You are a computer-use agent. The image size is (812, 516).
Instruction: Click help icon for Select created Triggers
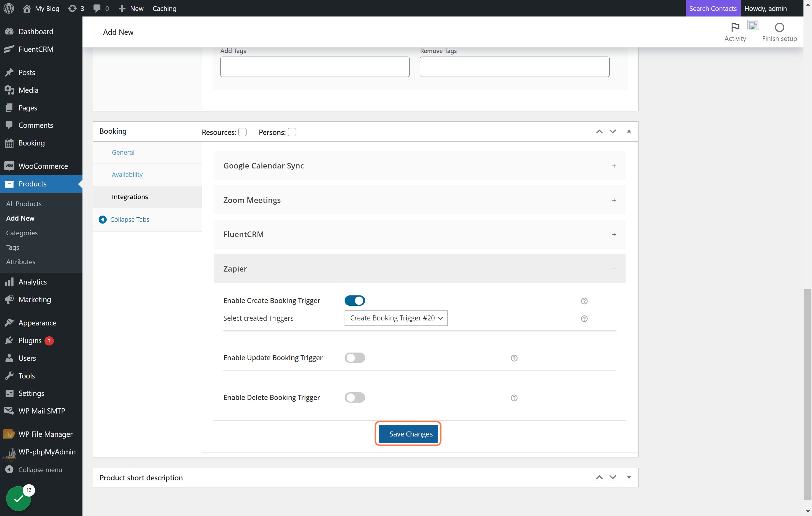pos(584,318)
